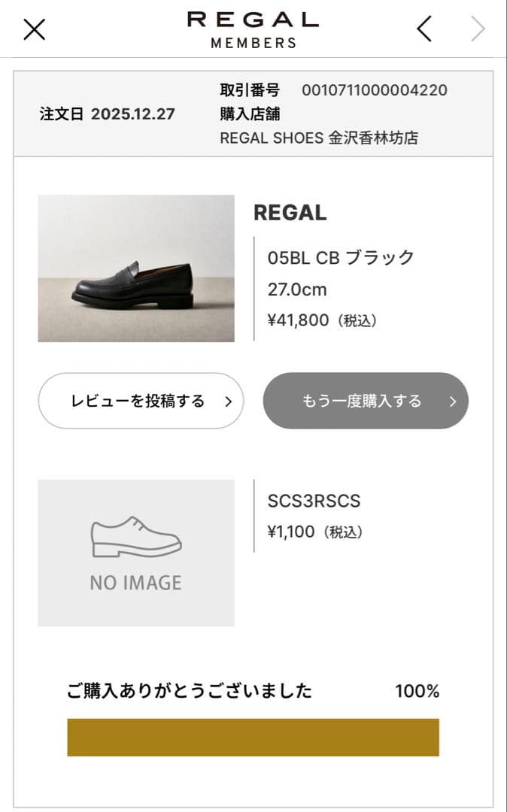Tap the SCS3RSCS product entry
507x812 pixels.
[x=316, y=499]
